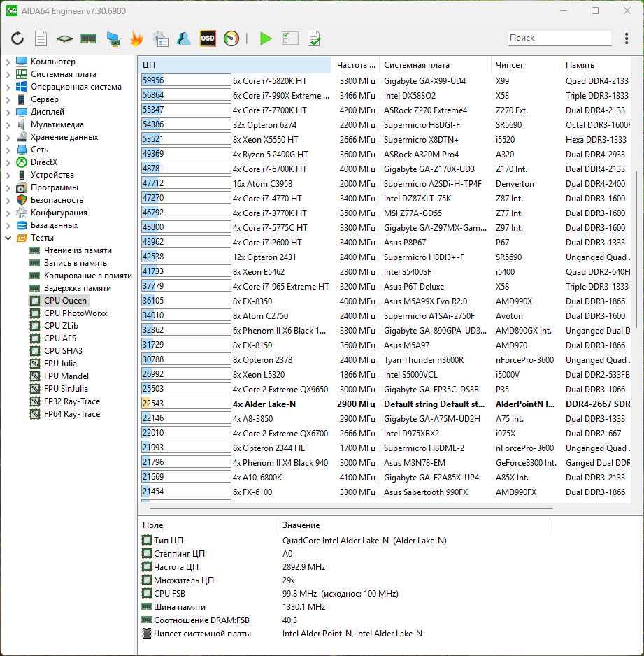Sort by the Частота column header
The image size is (644, 656).
click(x=356, y=65)
